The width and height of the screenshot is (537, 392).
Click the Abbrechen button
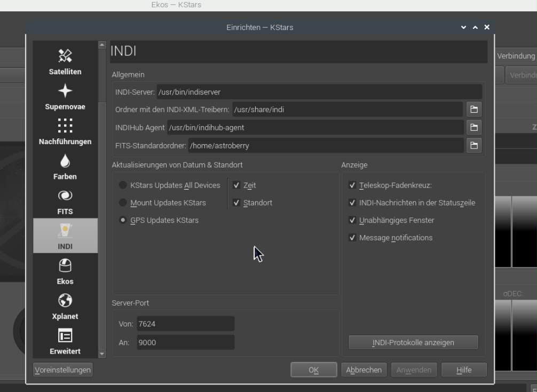click(x=364, y=370)
